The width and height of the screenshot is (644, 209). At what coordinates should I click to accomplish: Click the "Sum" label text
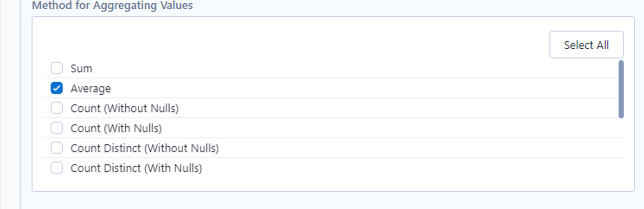tap(81, 68)
